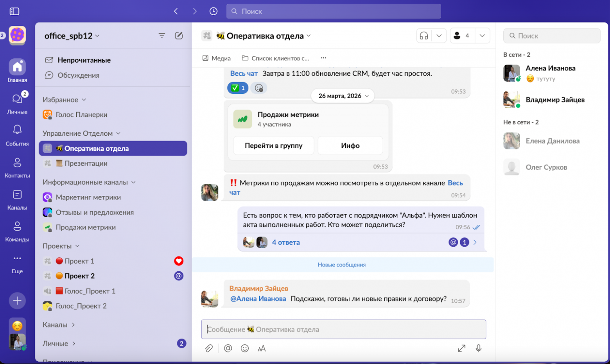The height and width of the screenshot is (364, 610).
Task: Open the 26 марта, 2026 date dropdown
Action: coord(343,96)
